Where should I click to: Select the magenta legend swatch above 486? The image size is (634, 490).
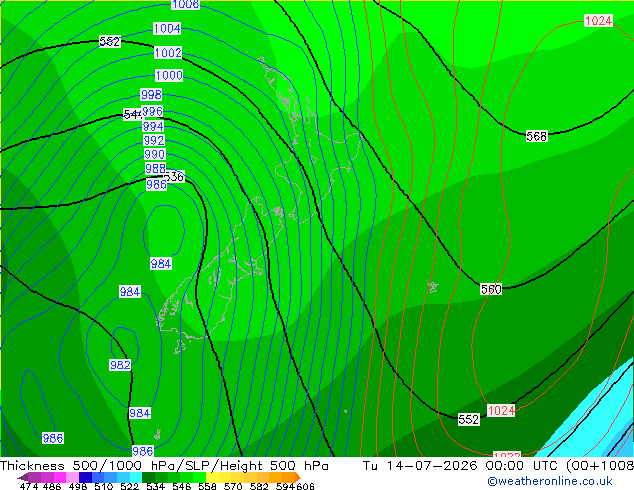pos(60,477)
